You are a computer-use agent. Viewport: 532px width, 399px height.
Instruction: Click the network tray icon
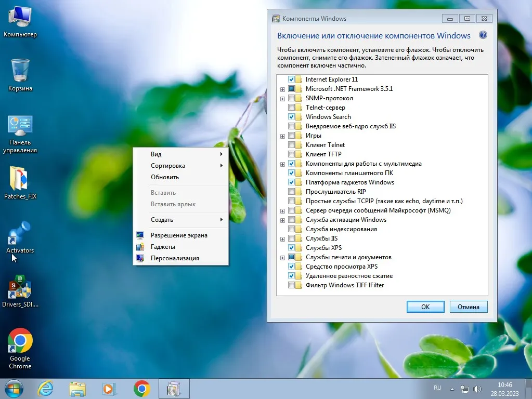pyautogui.click(x=464, y=389)
